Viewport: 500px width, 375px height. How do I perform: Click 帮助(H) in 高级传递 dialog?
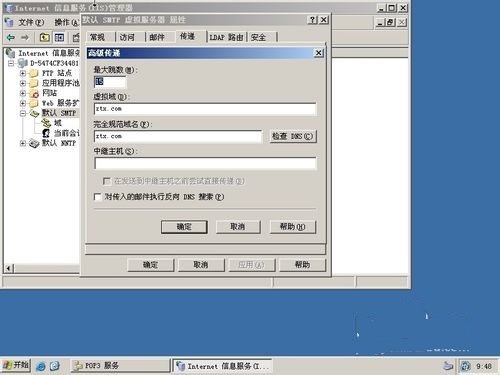(293, 227)
